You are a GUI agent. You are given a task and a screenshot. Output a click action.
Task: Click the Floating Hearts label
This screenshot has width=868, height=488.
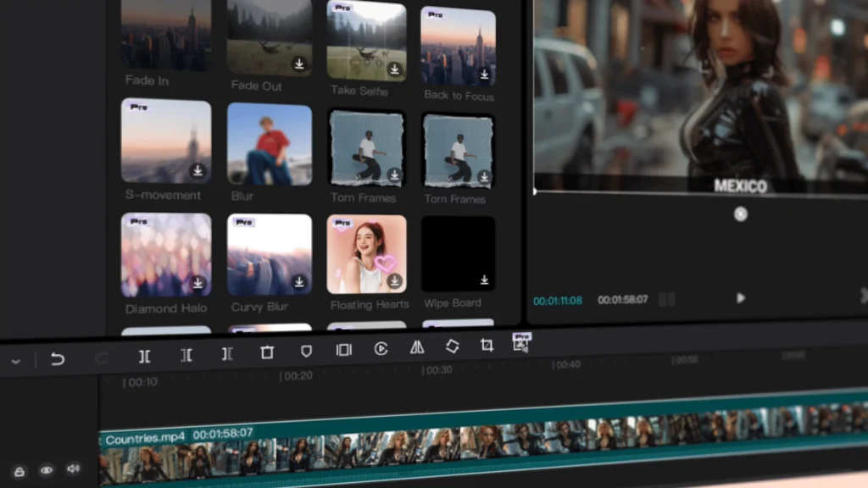pyautogui.click(x=370, y=304)
